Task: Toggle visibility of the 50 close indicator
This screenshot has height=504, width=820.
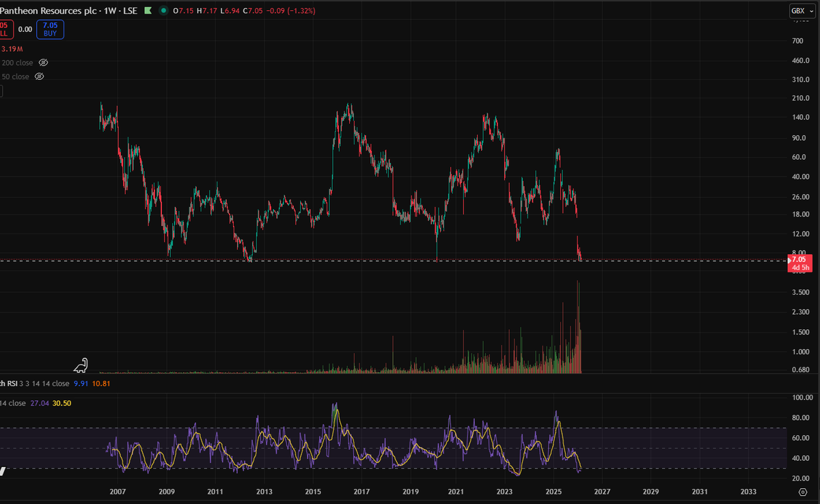Action: (x=39, y=76)
